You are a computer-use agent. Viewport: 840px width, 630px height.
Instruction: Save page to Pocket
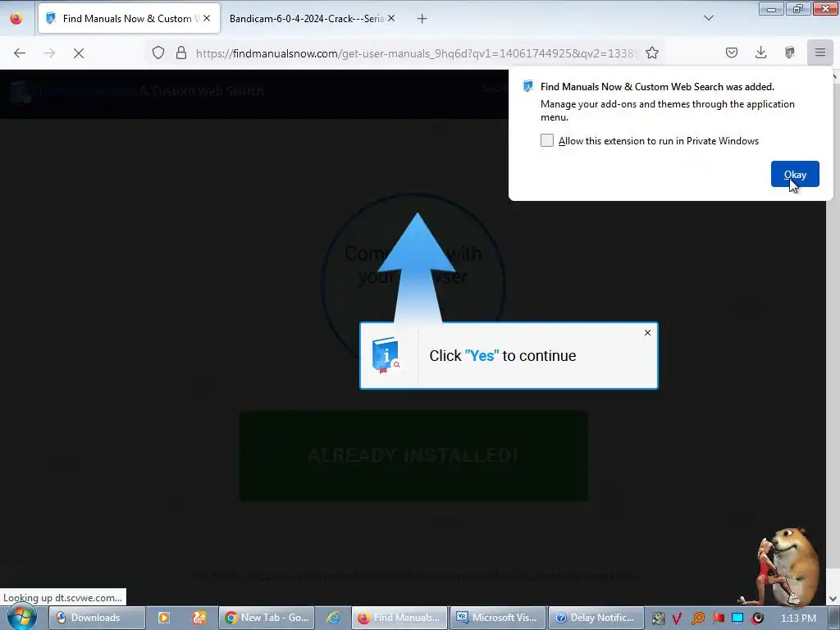(x=731, y=52)
